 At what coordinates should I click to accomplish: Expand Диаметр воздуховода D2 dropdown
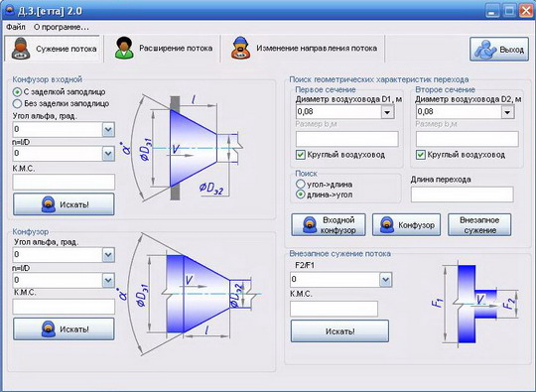[x=507, y=112]
